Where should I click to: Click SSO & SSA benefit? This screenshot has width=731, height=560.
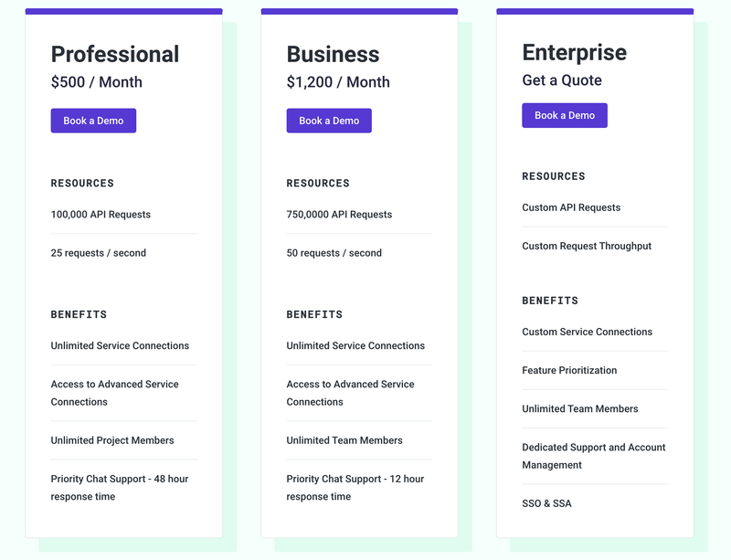[546, 503]
